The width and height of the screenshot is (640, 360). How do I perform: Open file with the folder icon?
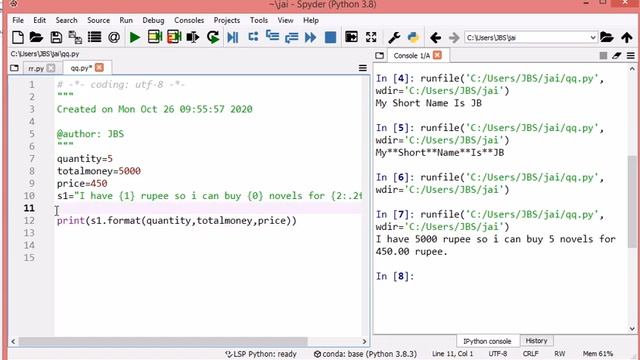36,38
